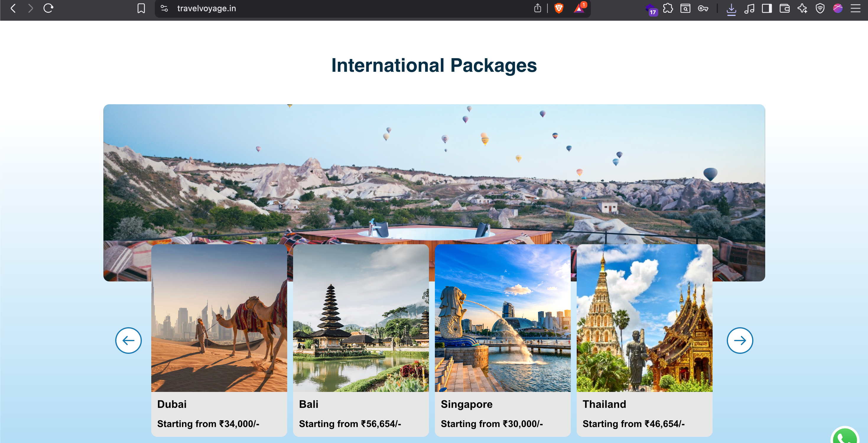
Task: Click the share page icon
Action: point(537,9)
